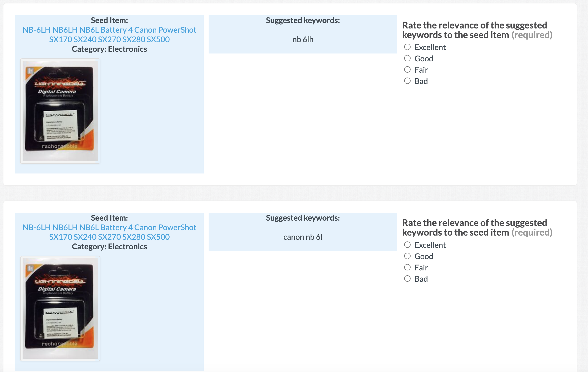Click the suggested keyword text 'nb 6lh'
Image resolution: width=588 pixels, height=372 pixels.
(x=303, y=40)
